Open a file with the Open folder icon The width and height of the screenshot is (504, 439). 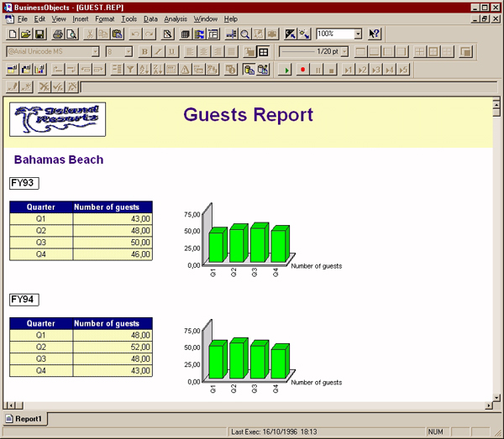click(26, 34)
